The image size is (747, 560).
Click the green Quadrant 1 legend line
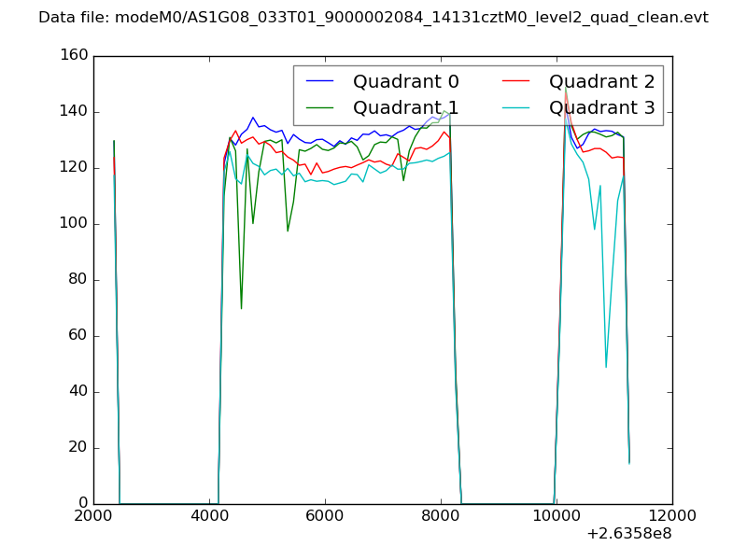320,108
